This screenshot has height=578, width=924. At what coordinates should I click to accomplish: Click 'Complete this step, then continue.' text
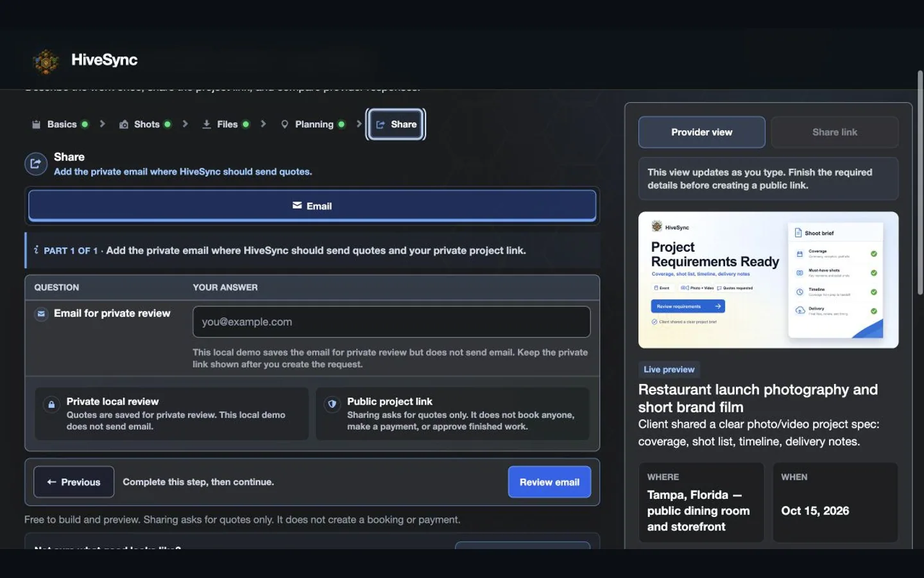[x=198, y=482]
